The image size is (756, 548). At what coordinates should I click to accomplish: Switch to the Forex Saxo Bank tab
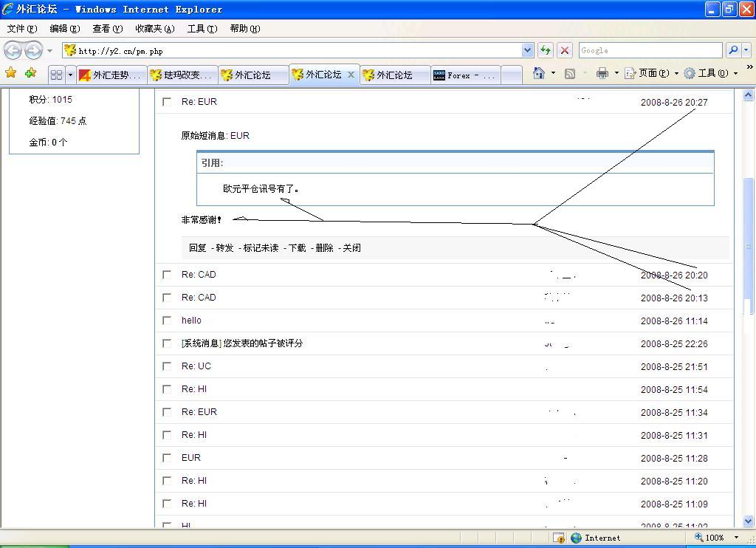[x=466, y=75]
